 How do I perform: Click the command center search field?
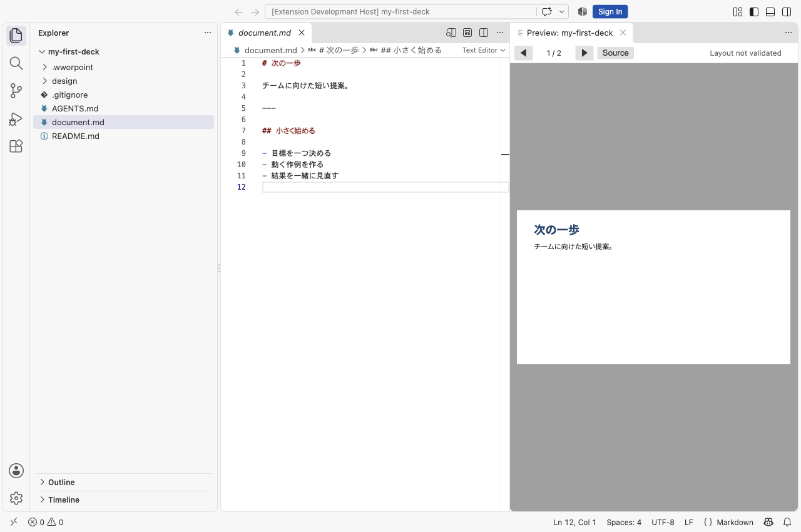(x=400, y=12)
